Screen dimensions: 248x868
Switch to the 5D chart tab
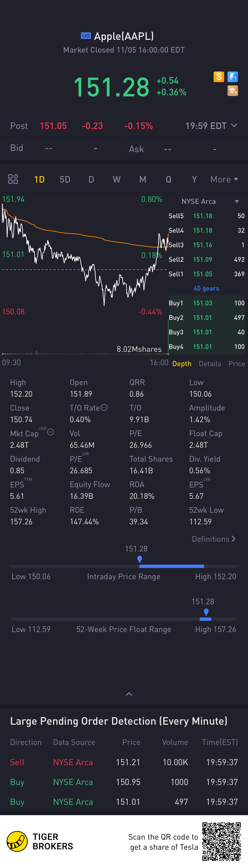tap(65, 179)
